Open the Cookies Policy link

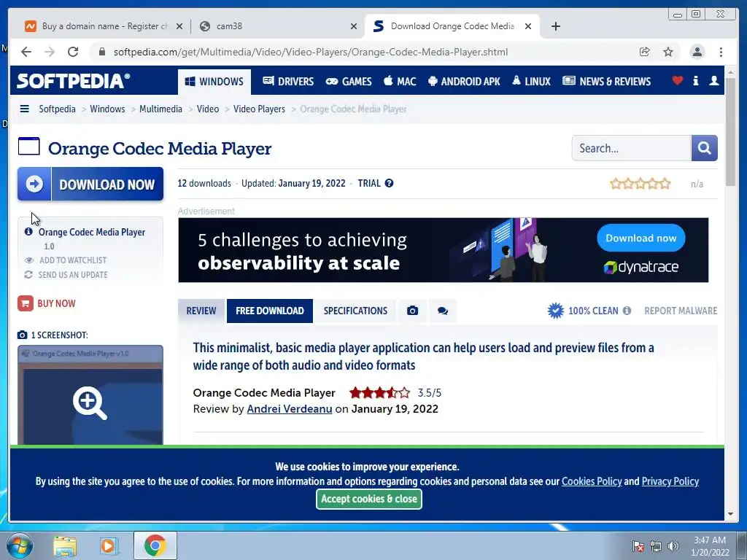pos(592,481)
